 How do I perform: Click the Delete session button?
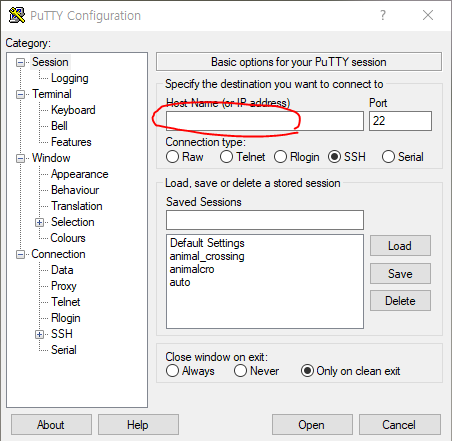[400, 301]
